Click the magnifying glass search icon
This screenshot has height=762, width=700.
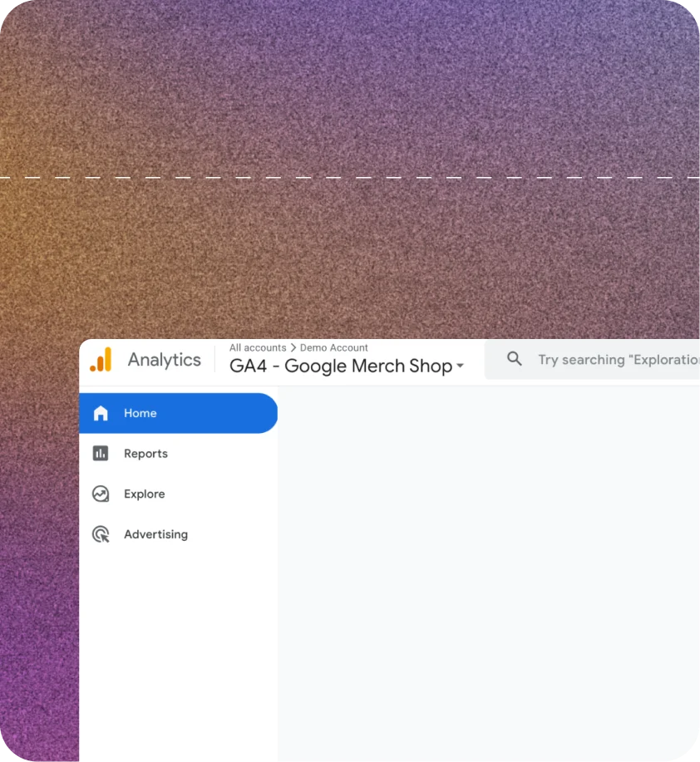(515, 359)
